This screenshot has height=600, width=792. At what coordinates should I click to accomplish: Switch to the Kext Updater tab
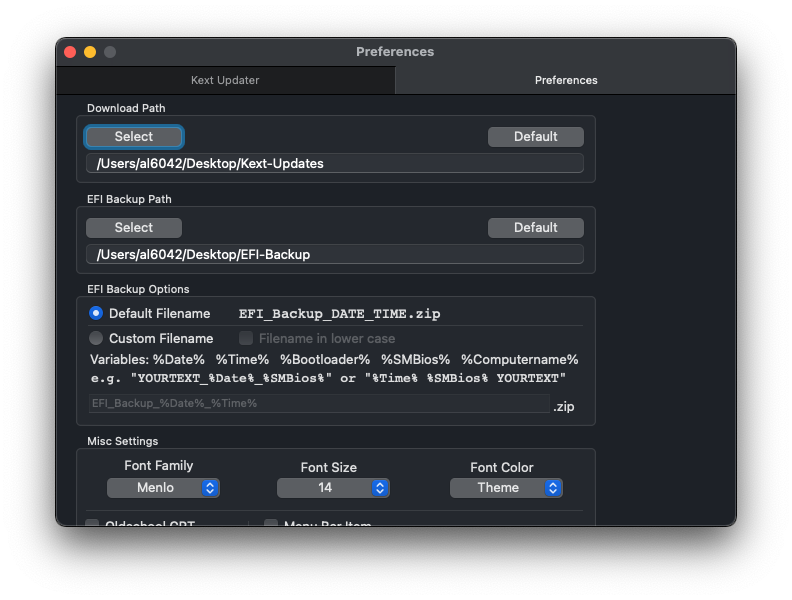(x=225, y=80)
